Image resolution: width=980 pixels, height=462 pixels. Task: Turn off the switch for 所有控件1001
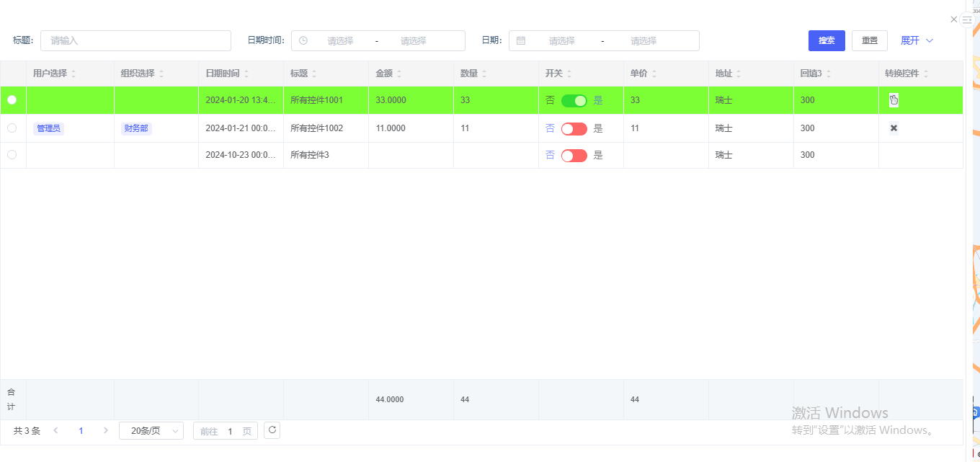coord(574,101)
